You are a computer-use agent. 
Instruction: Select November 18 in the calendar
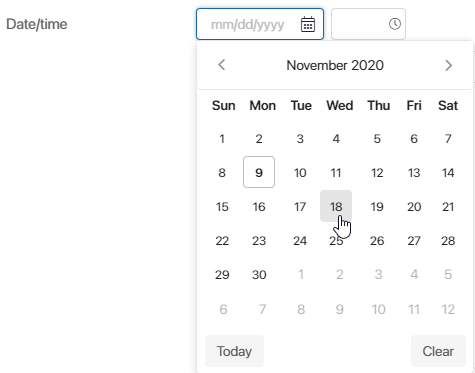click(336, 206)
